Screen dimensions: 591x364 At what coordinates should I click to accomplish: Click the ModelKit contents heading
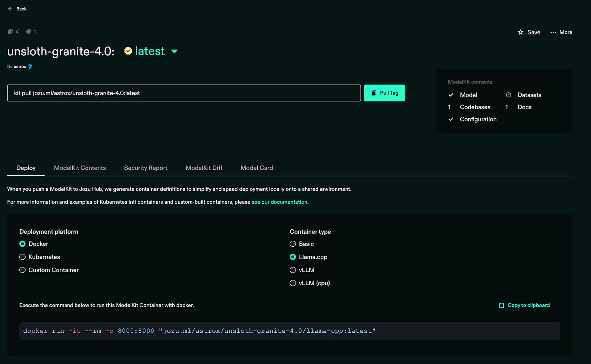[x=470, y=82]
